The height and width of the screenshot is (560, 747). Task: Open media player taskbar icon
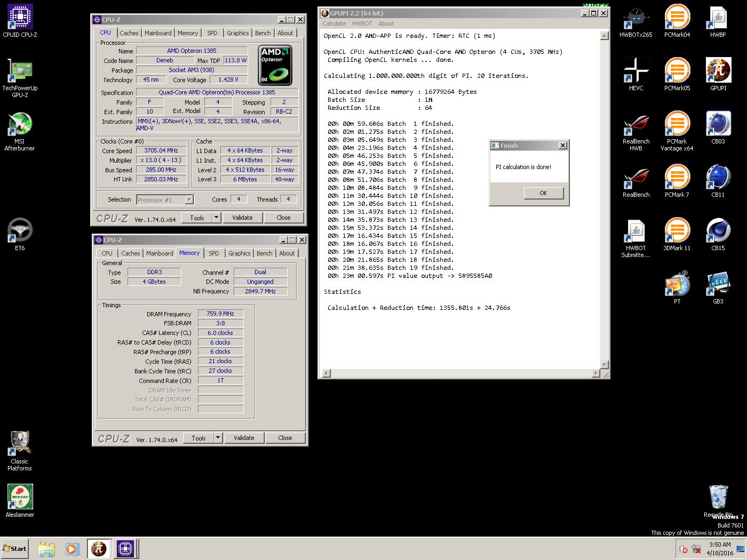[x=72, y=549]
